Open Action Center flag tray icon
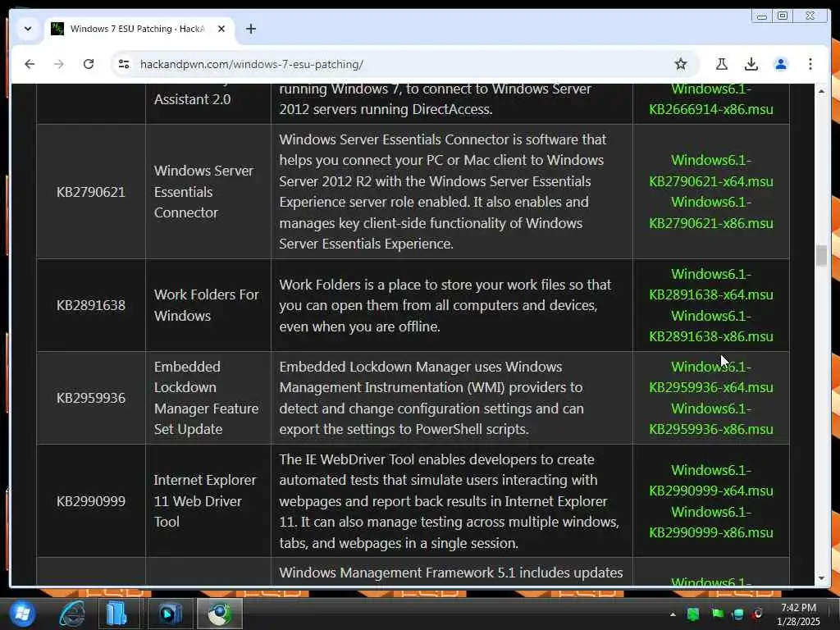The width and height of the screenshot is (840, 630). (x=717, y=614)
